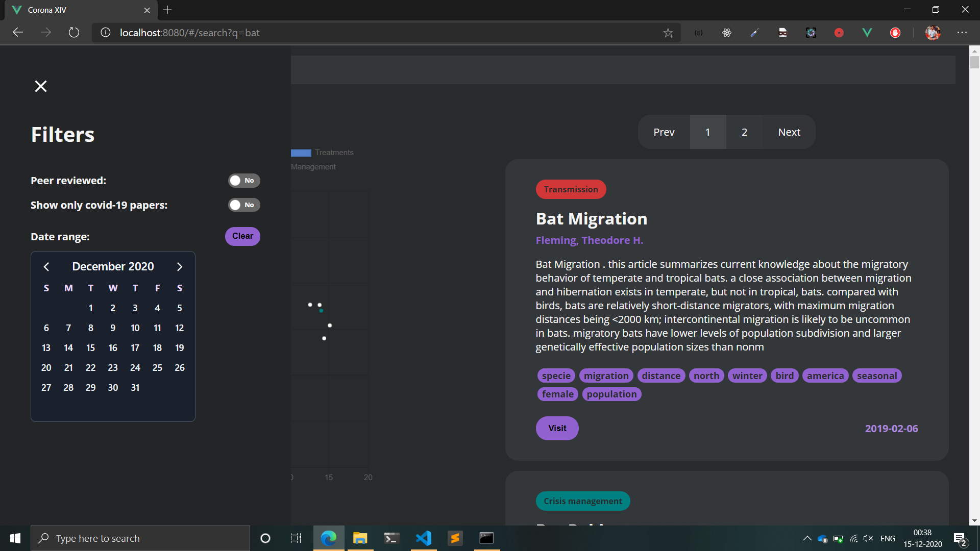980x551 pixels.
Task: Toggle the Peer reviewed switch
Action: click(x=243, y=181)
